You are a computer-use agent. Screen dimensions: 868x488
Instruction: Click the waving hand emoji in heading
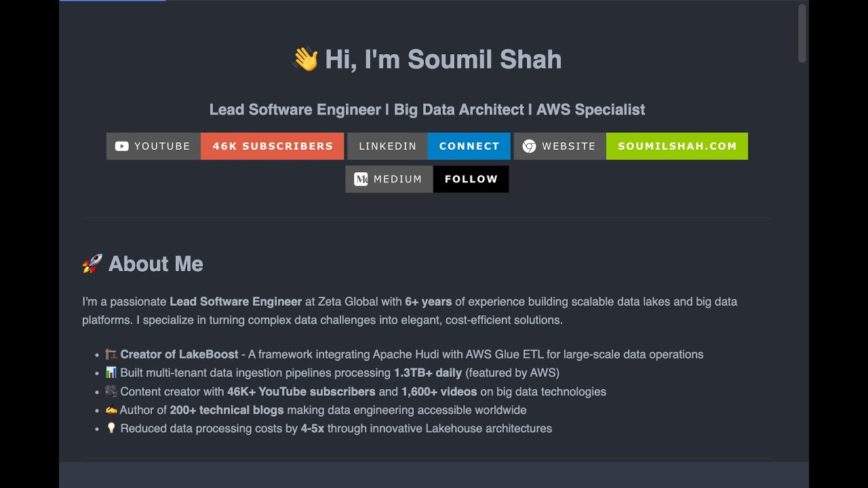[305, 59]
